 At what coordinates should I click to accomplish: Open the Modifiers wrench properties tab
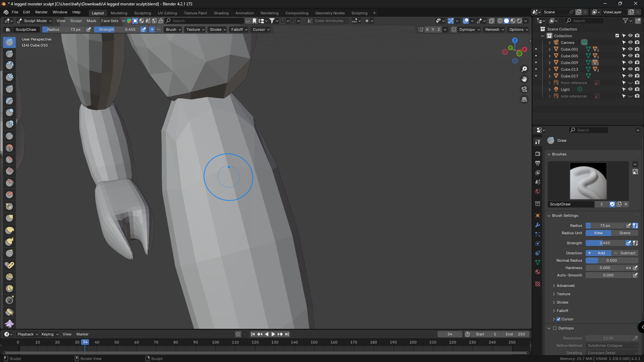538,225
